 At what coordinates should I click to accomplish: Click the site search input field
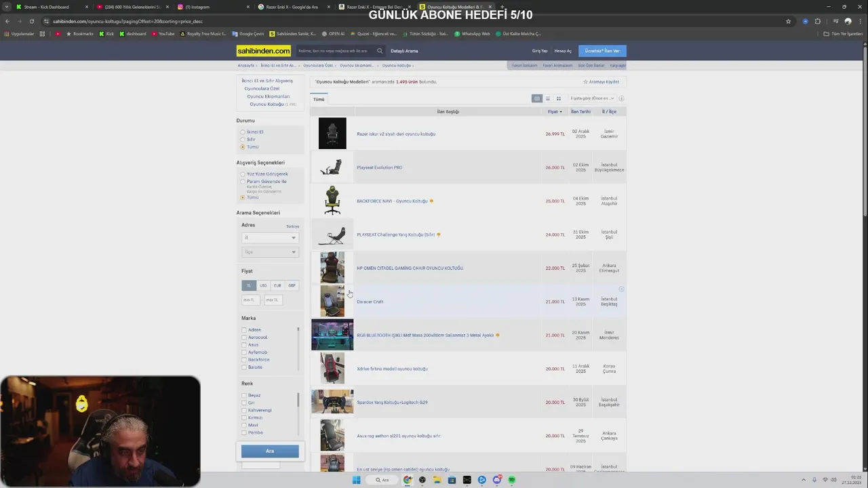click(335, 51)
